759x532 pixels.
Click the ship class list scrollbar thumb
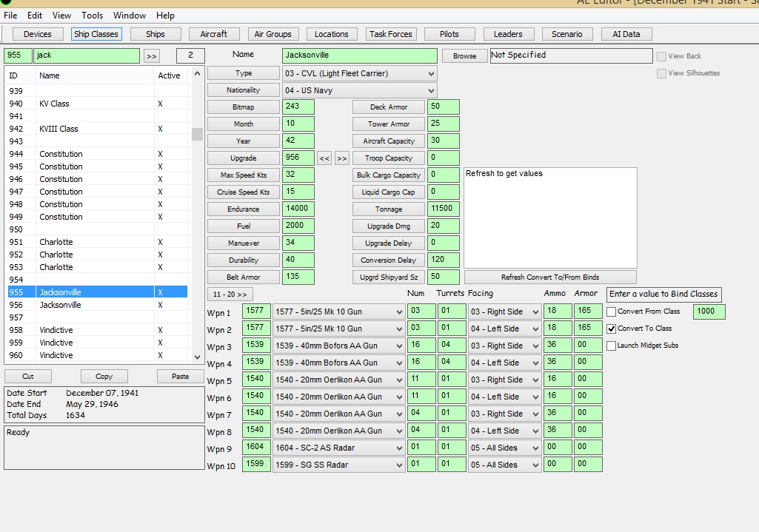(197, 134)
